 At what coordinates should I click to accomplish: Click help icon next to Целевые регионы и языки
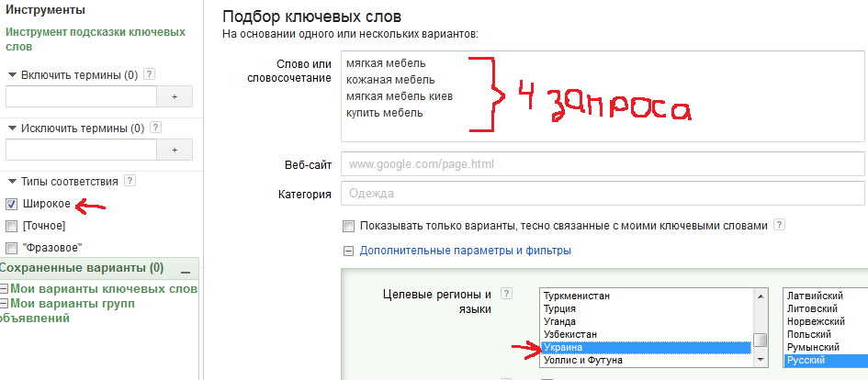[x=506, y=294]
